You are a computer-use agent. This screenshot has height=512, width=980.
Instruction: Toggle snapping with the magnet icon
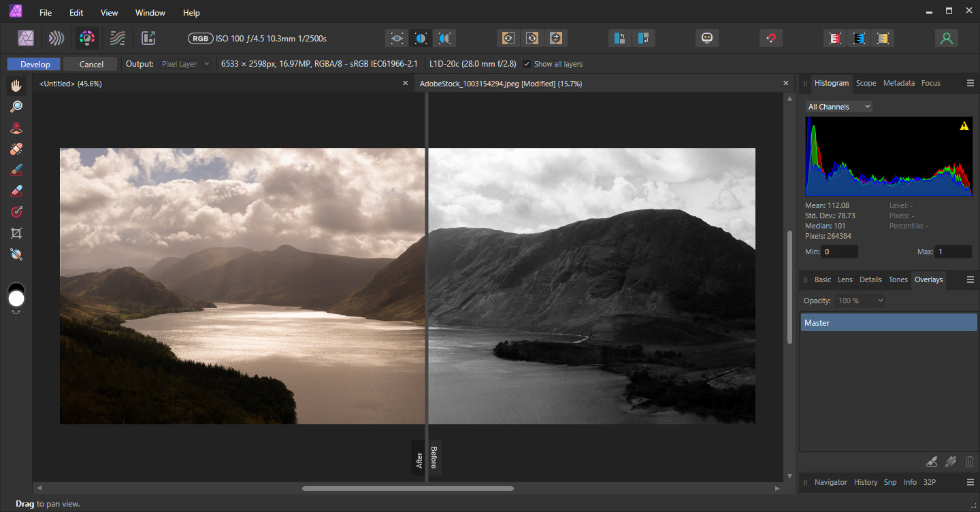[770, 38]
